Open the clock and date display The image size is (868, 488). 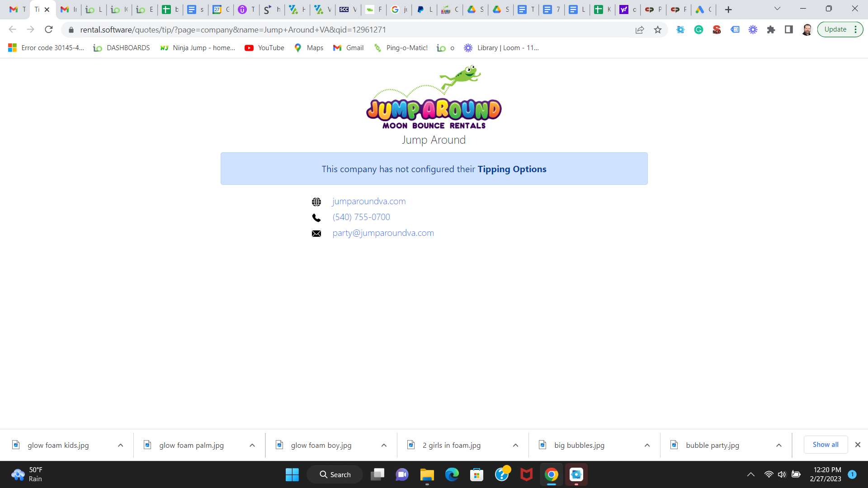click(x=826, y=474)
